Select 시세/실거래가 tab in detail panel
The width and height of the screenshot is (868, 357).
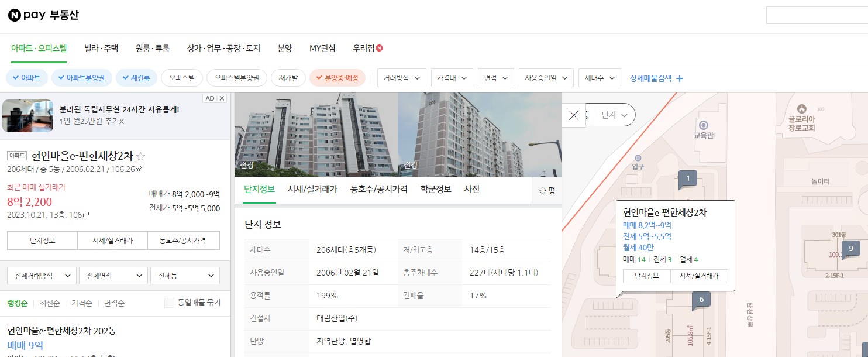click(x=312, y=190)
